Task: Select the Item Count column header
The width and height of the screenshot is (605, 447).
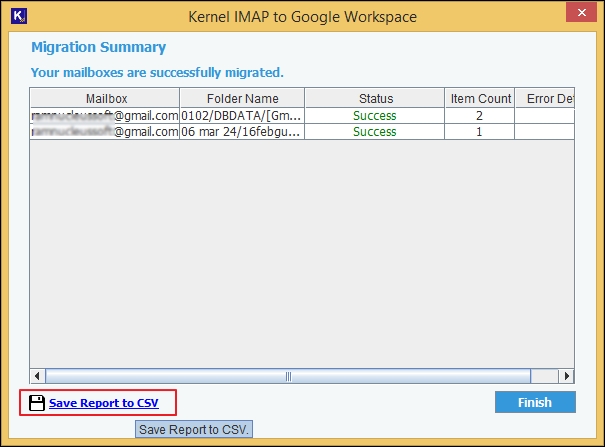Action: [x=480, y=98]
